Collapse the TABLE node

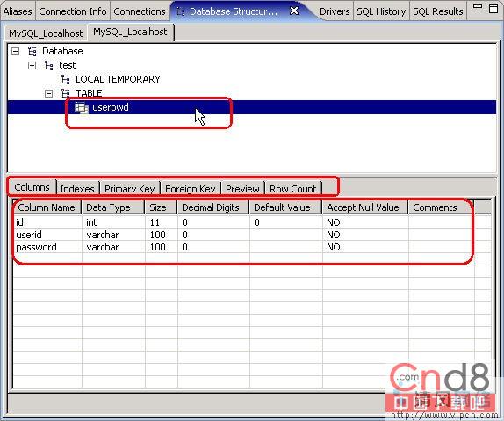(49, 94)
